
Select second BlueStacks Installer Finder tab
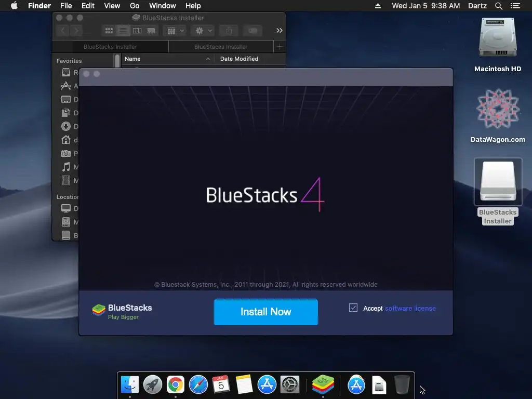pyautogui.click(x=221, y=47)
